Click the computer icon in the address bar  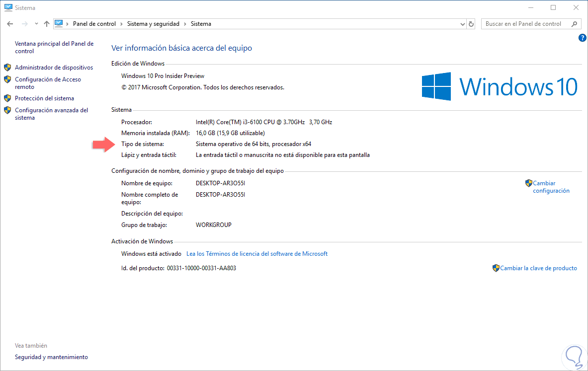(59, 23)
